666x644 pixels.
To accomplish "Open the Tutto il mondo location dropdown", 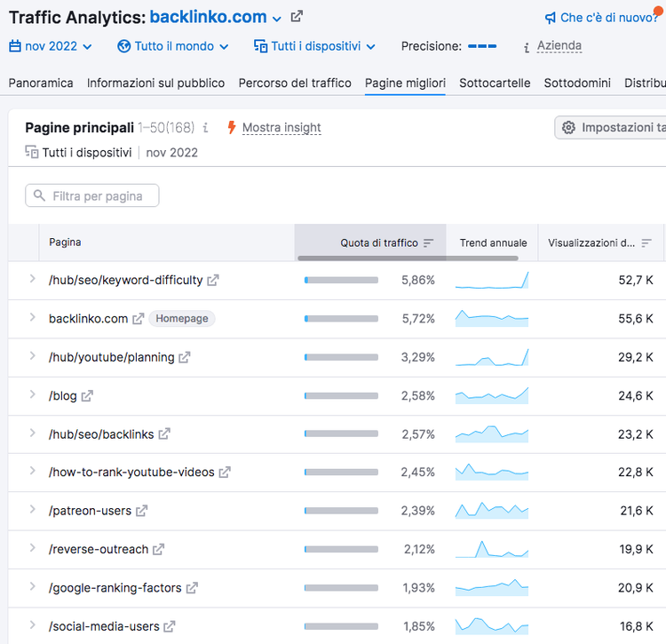I will click(224, 47).
